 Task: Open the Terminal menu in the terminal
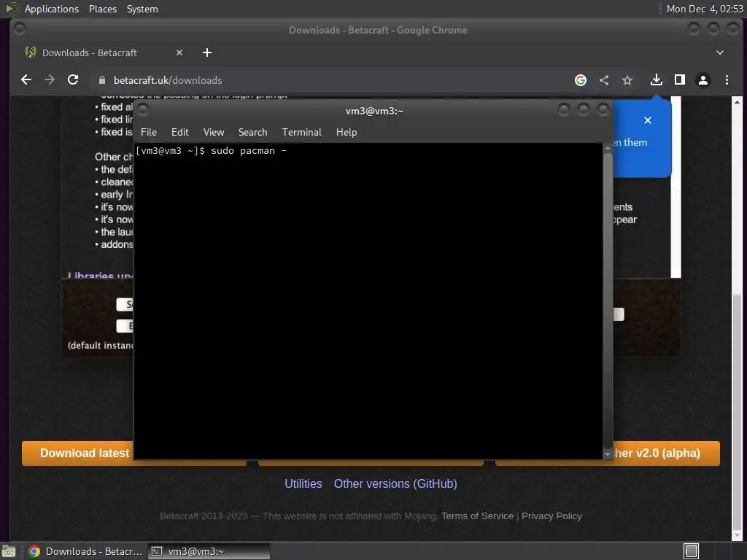point(301,133)
